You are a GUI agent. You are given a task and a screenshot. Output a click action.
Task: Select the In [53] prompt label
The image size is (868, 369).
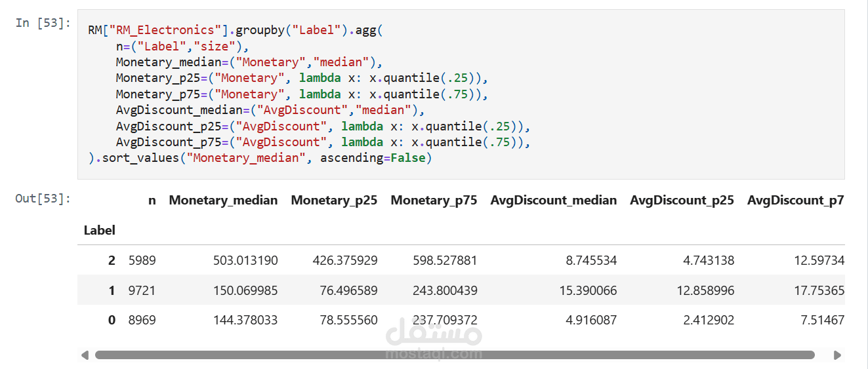point(43,23)
